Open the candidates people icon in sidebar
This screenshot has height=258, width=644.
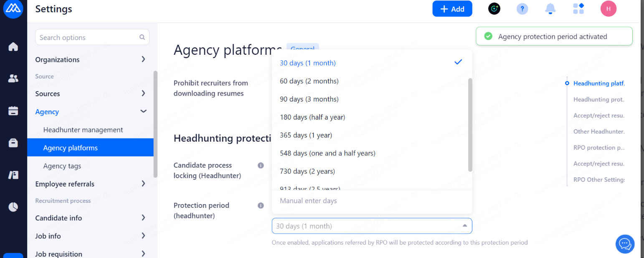13,78
